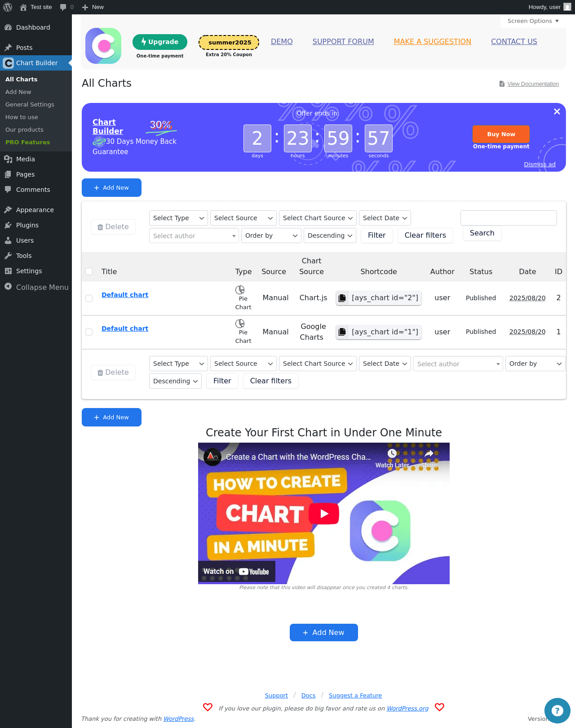Open the WordPress logo menu

pyautogui.click(x=8, y=7)
